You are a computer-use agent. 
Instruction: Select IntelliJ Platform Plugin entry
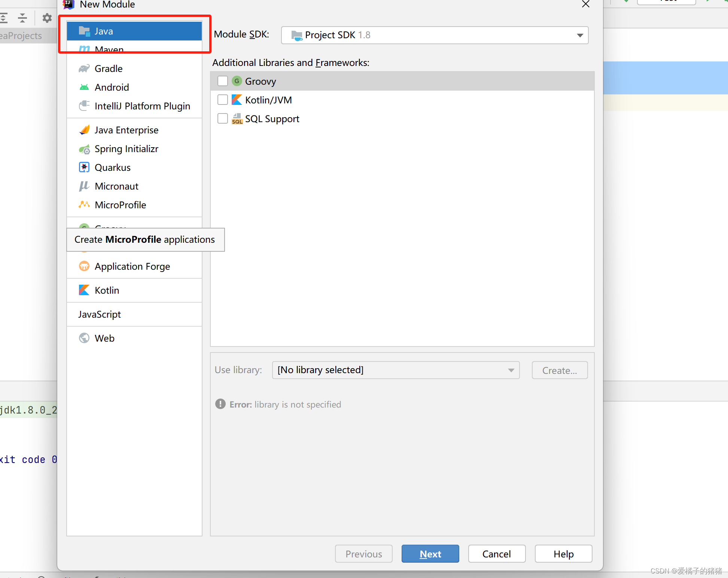pos(142,106)
